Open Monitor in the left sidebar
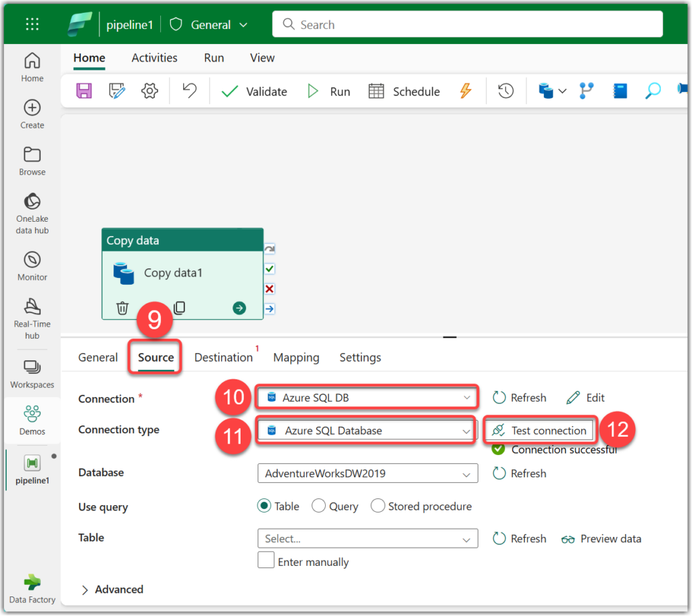The image size is (692, 616). [32, 266]
